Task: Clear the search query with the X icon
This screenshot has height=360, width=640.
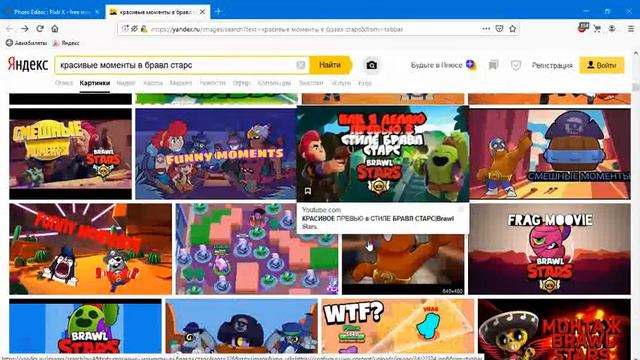Action: (x=300, y=65)
